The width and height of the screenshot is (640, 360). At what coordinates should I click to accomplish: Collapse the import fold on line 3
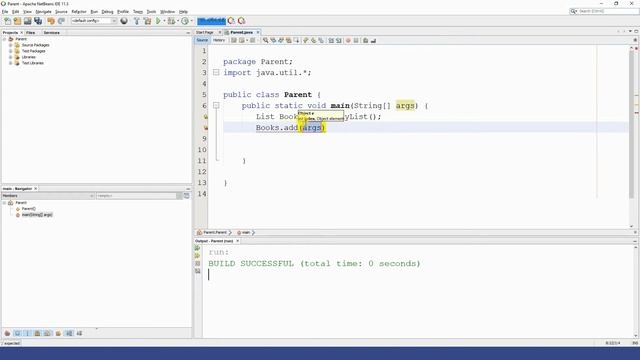tap(216, 73)
